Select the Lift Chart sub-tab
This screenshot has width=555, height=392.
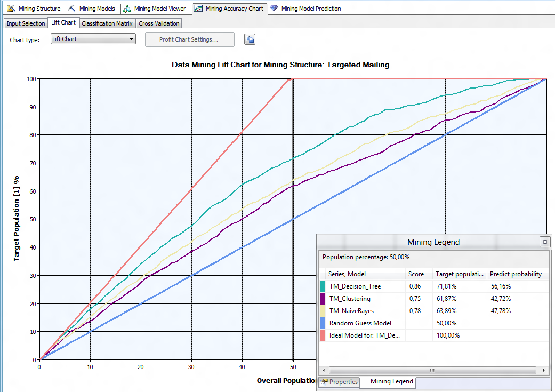pyautogui.click(x=63, y=22)
